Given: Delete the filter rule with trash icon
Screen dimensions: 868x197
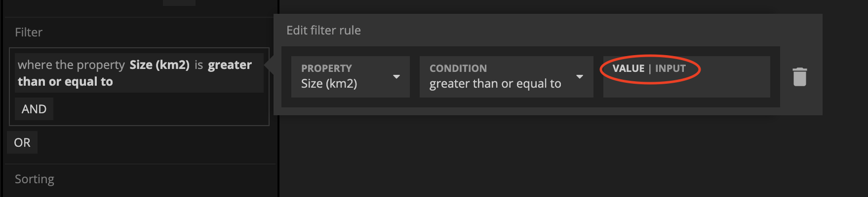Looking at the screenshot, I should (x=799, y=77).
